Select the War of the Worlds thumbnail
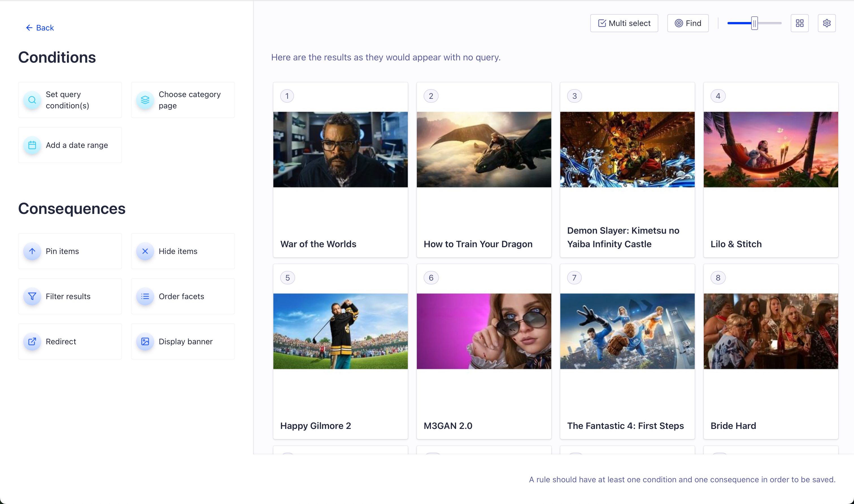The image size is (854, 504). click(340, 150)
